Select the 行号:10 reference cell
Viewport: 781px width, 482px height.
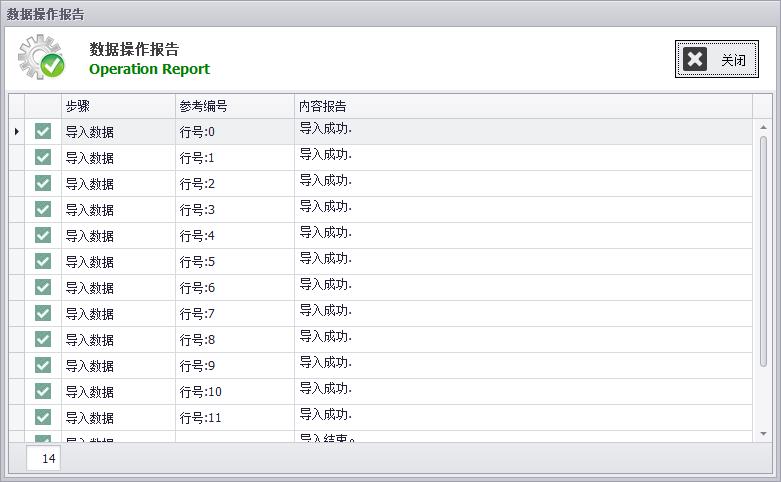click(234, 391)
